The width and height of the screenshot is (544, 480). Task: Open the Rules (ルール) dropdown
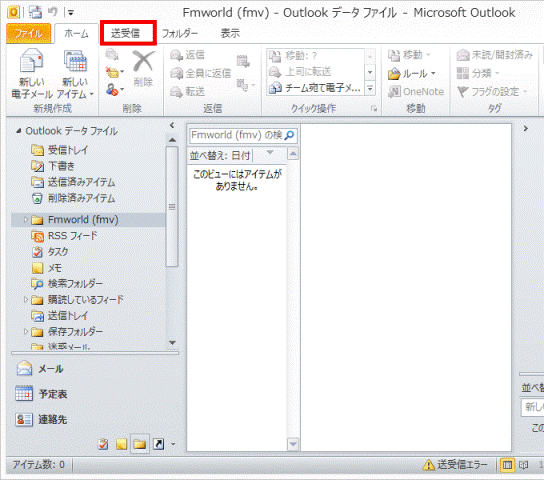[411, 74]
